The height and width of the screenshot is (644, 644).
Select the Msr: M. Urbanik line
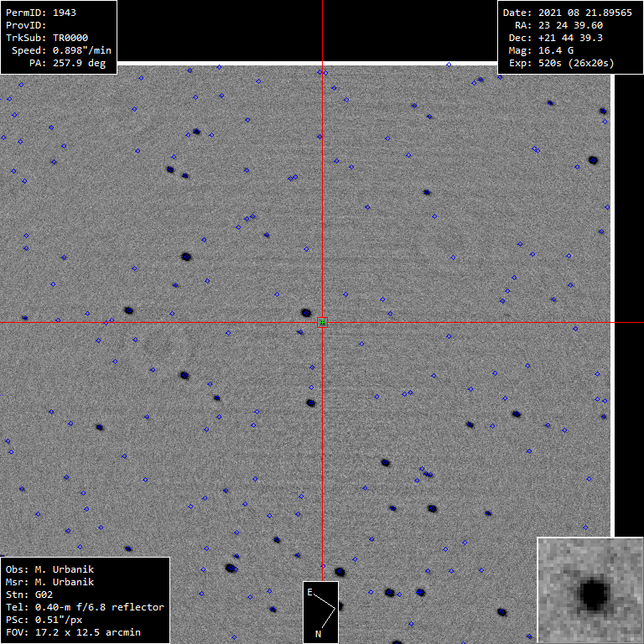[x=49, y=582]
